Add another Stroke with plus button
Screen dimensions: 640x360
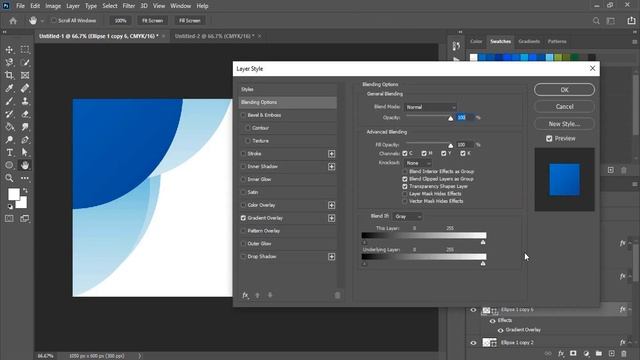pyautogui.click(x=331, y=154)
